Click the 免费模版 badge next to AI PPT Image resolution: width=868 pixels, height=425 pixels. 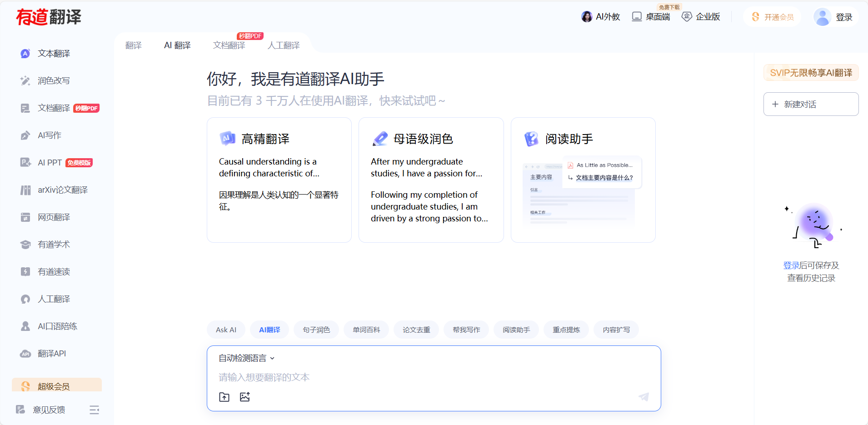[x=79, y=163]
